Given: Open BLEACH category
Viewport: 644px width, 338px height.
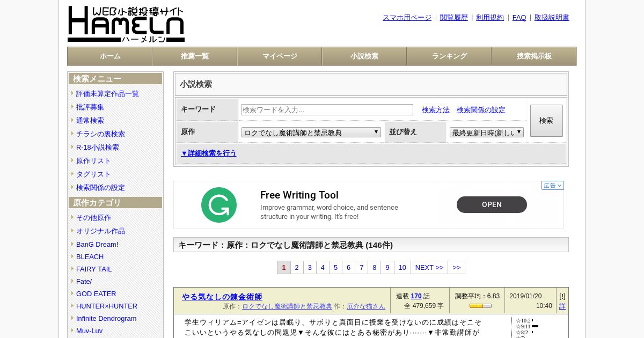Looking at the screenshot, I should (x=90, y=256).
